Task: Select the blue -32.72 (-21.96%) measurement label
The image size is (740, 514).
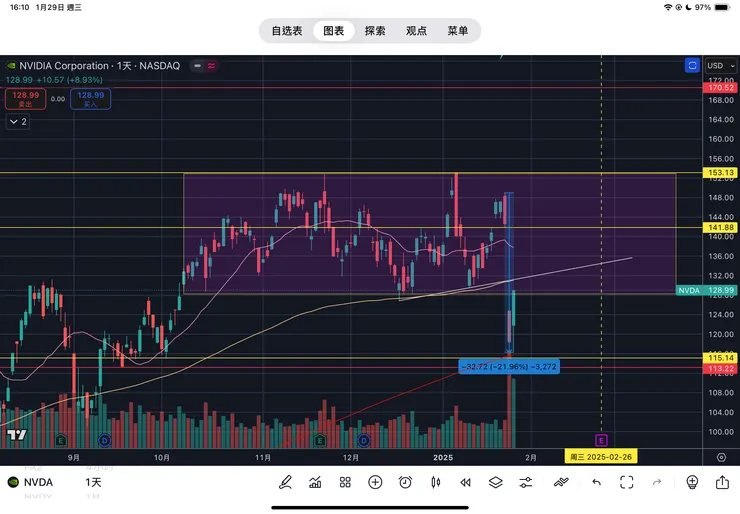Action: pos(509,367)
